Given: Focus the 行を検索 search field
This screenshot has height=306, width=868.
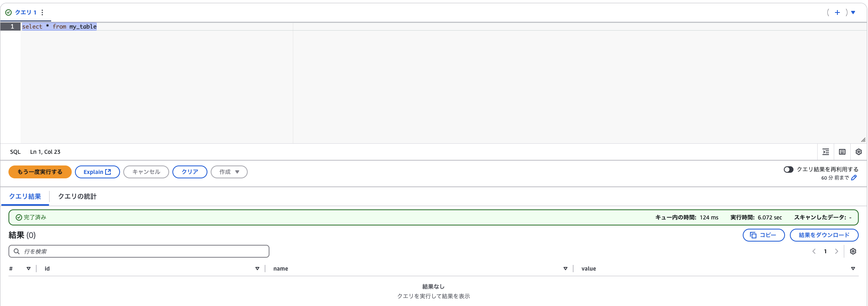Looking at the screenshot, I should coord(139,251).
